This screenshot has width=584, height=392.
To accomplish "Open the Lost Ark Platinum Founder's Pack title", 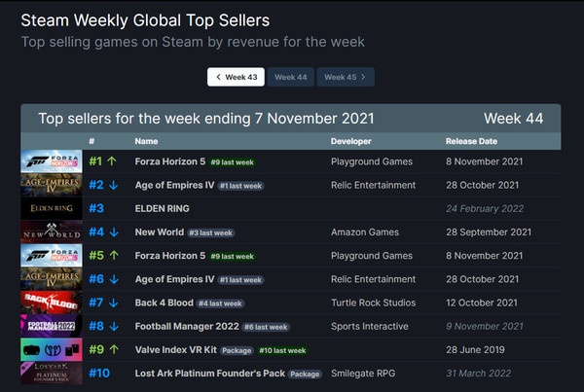I will click(x=209, y=374).
